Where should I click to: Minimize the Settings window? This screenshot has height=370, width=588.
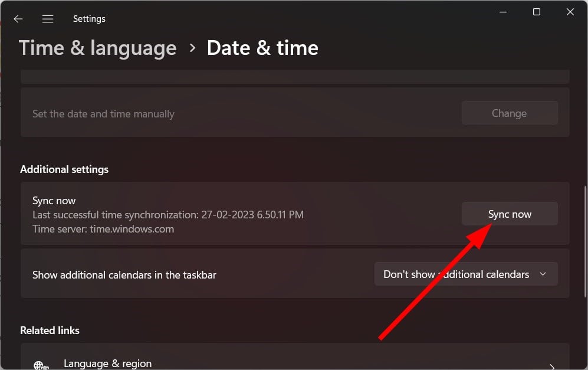tap(503, 12)
